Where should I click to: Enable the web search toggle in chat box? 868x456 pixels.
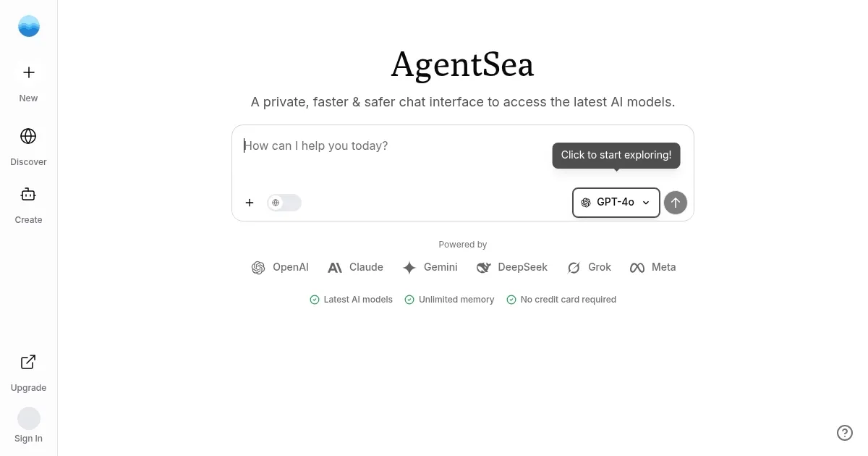tap(284, 203)
